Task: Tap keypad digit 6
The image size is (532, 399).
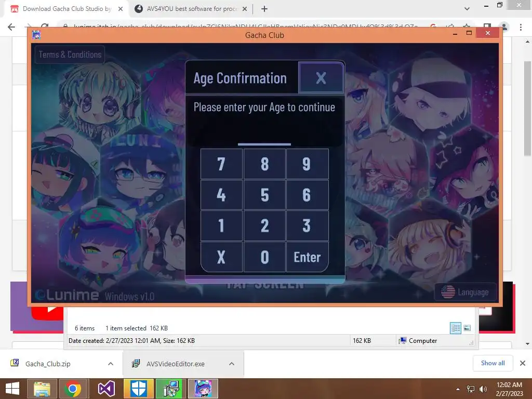Action: (x=308, y=195)
